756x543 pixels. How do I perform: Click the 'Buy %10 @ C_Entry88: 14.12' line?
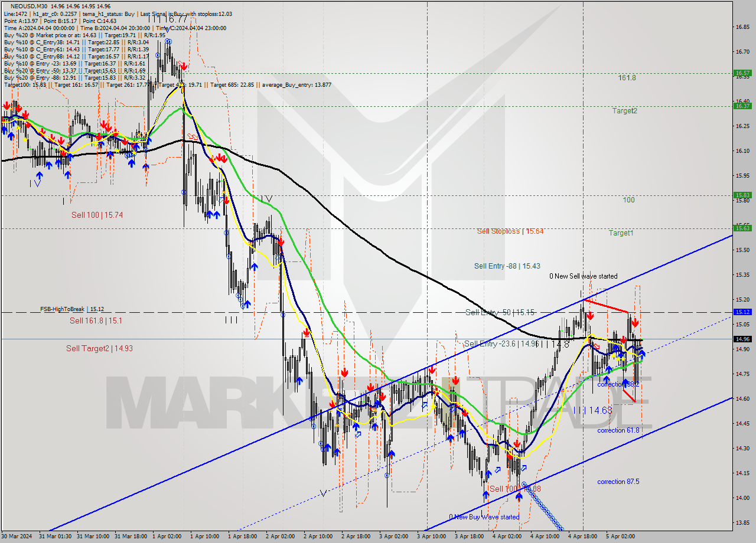tap(77, 57)
